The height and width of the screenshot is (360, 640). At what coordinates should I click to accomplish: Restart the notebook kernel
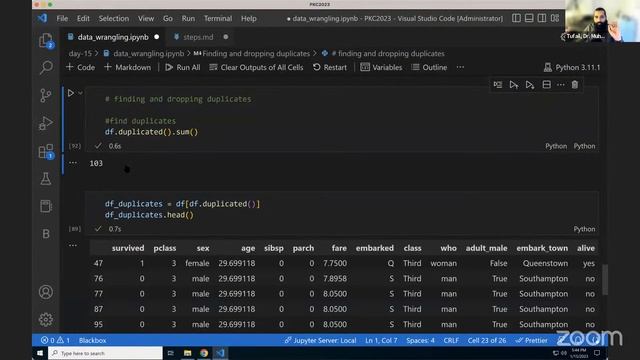coord(330,67)
